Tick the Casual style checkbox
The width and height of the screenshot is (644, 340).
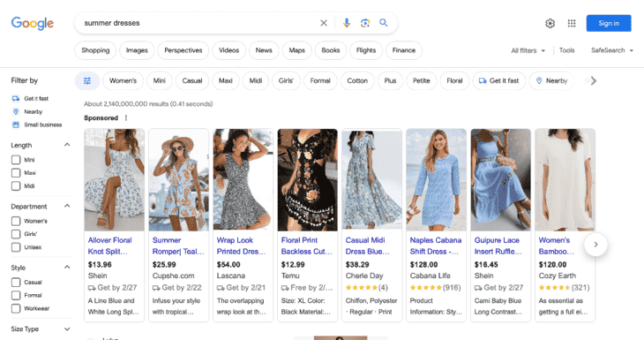tap(16, 283)
